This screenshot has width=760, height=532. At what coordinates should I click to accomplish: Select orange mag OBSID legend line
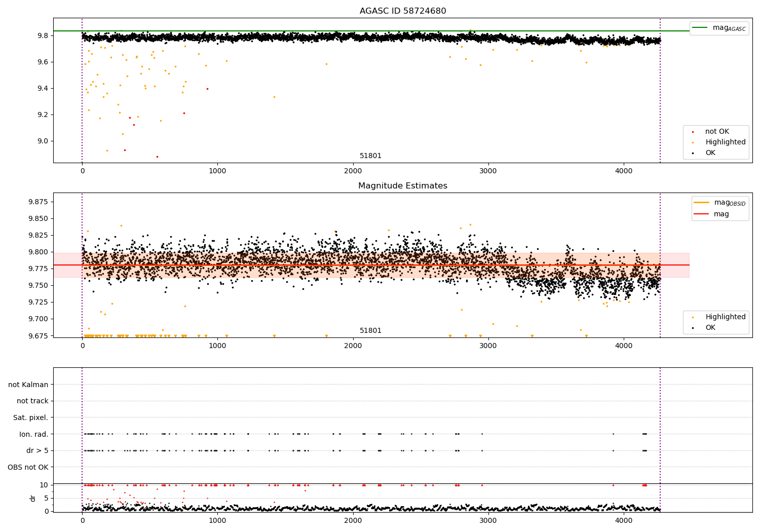click(x=701, y=203)
